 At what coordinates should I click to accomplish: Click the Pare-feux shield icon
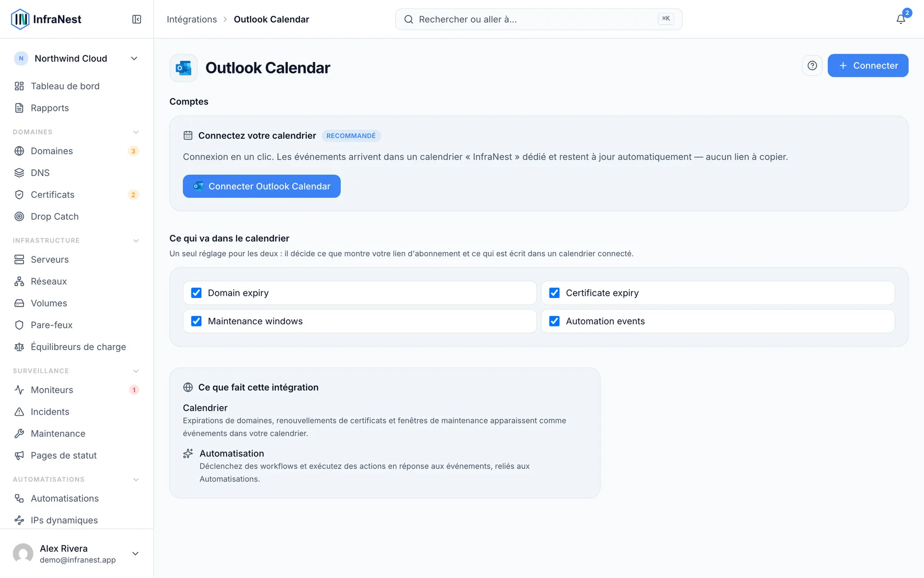pos(19,325)
